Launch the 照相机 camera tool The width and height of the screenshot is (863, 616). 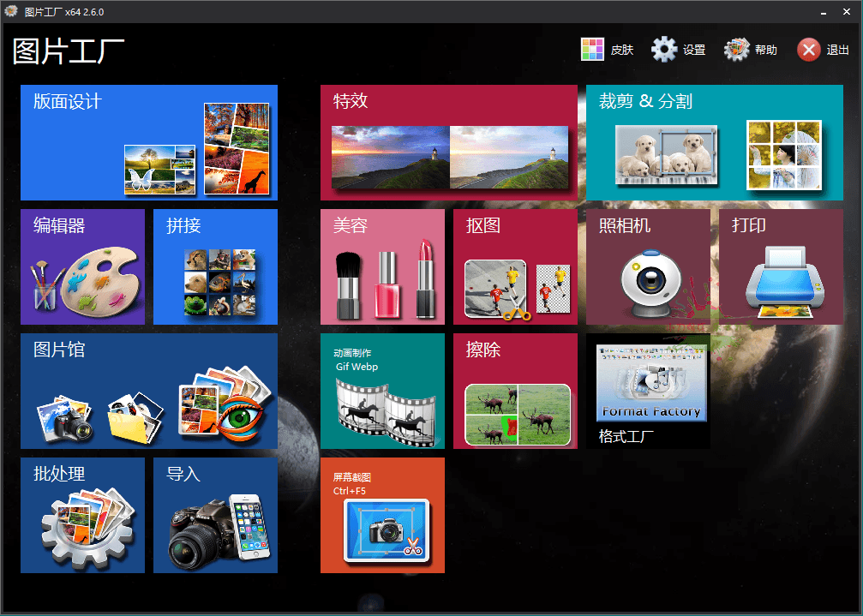coord(647,266)
